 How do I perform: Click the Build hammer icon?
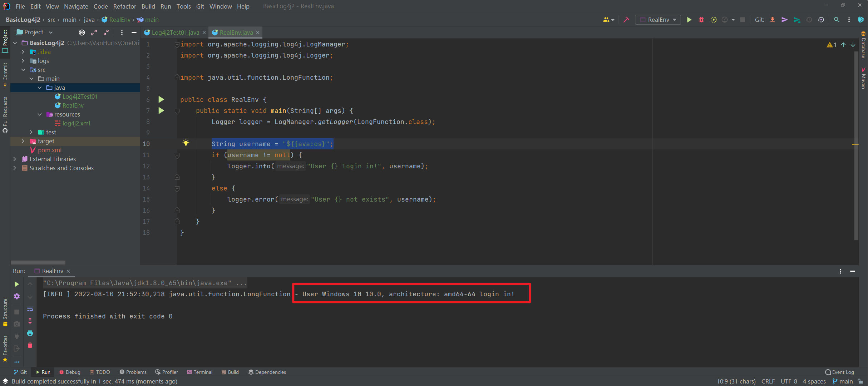pos(626,20)
